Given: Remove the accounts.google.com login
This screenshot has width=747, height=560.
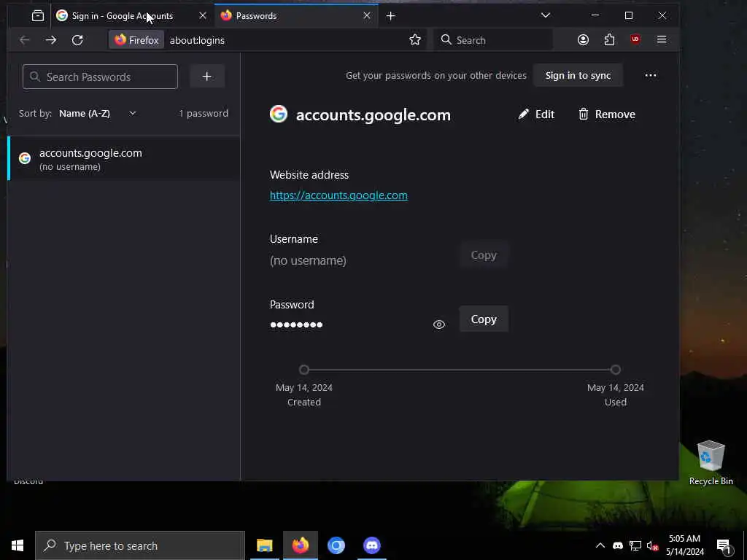Looking at the screenshot, I should [607, 114].
